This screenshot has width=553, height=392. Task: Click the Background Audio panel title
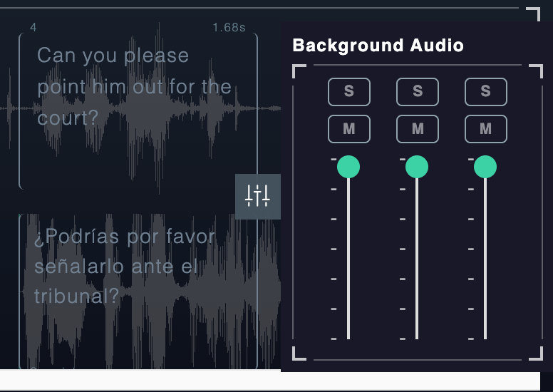coord(378,46)
